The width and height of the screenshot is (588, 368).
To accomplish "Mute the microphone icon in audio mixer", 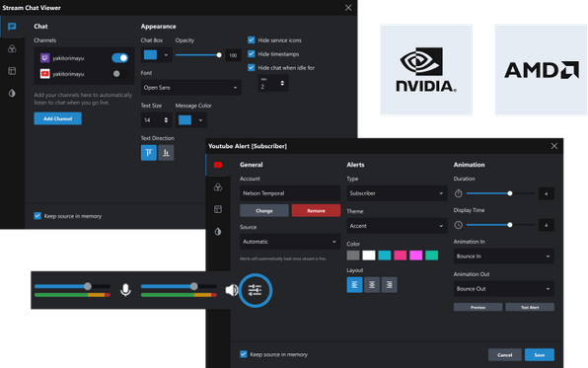I will tap(125, 290).
